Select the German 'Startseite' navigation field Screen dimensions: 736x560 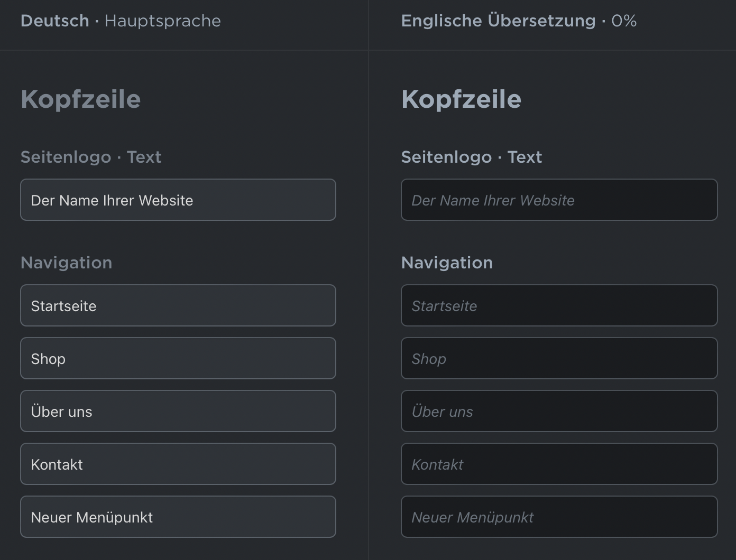click(178, 305)
